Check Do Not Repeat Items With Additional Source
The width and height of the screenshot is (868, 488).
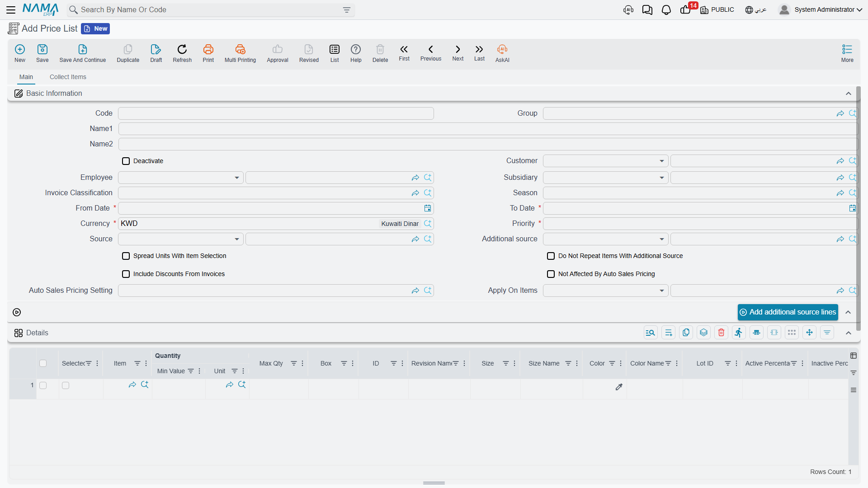(x=551, y=256)
